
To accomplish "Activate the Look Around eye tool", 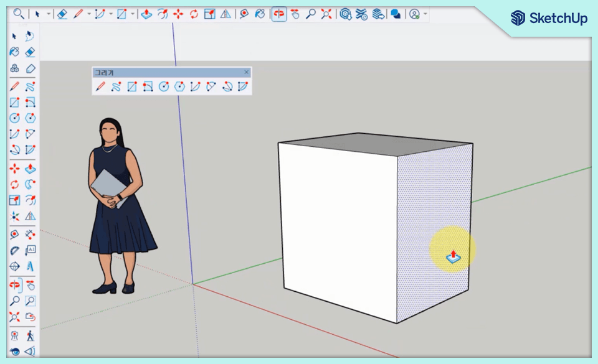I will (x=14, y=351).
